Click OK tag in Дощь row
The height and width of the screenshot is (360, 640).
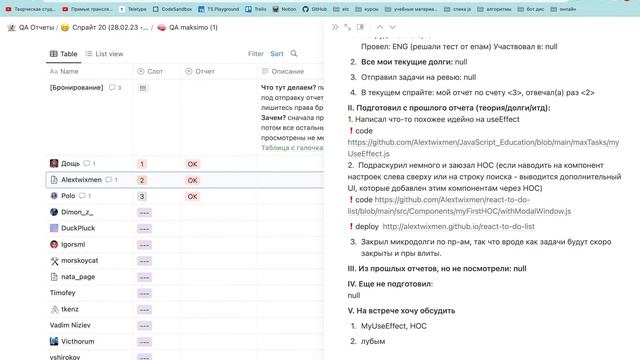coord(192,164)
